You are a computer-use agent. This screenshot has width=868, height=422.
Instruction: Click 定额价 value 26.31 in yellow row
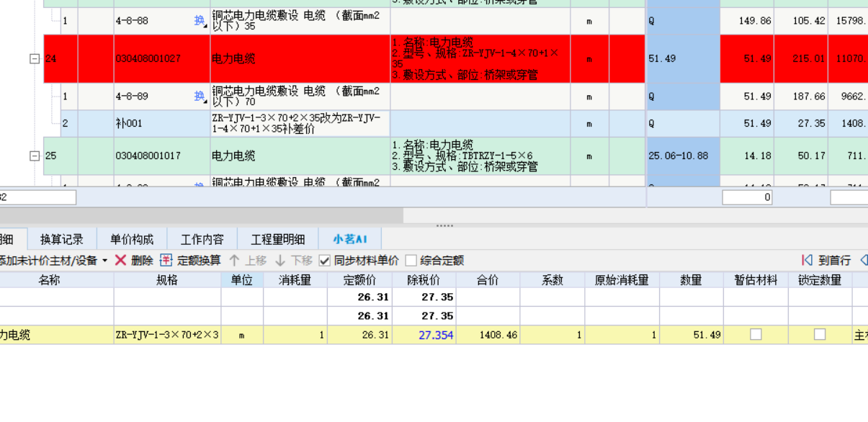click(375, 335)
